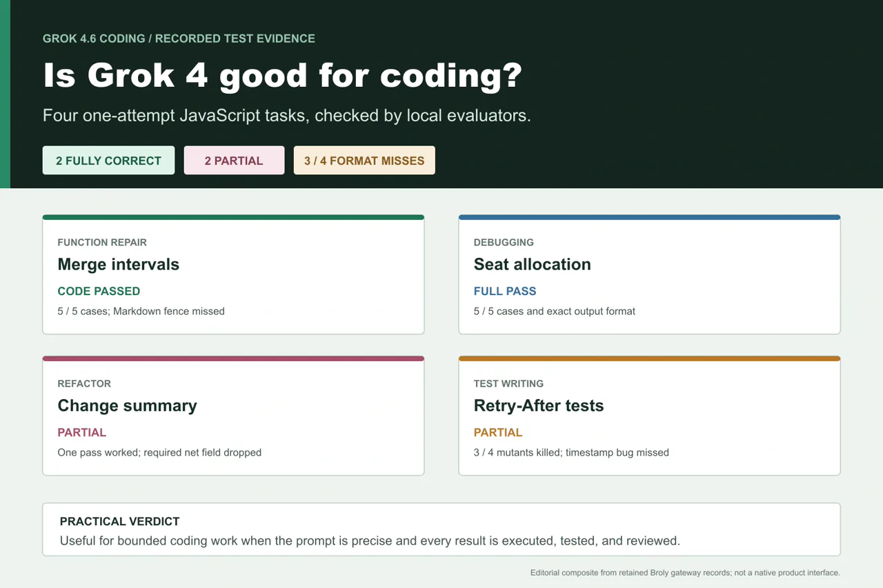The width and height of the screenshot is (883, 588).
Task: Click the 'FUNCTION REPAIR' category label
Action: [102, 242]
